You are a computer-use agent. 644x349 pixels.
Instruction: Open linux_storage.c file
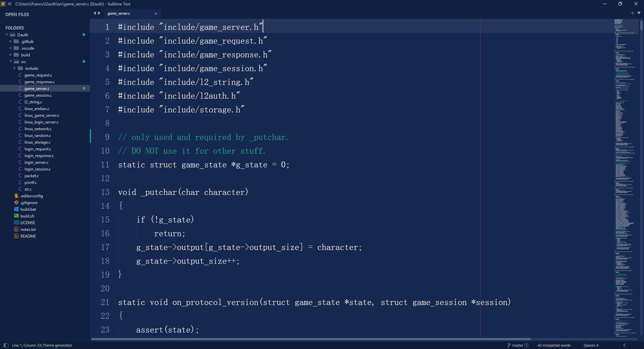pyautogui.click(x=38, y=142)
